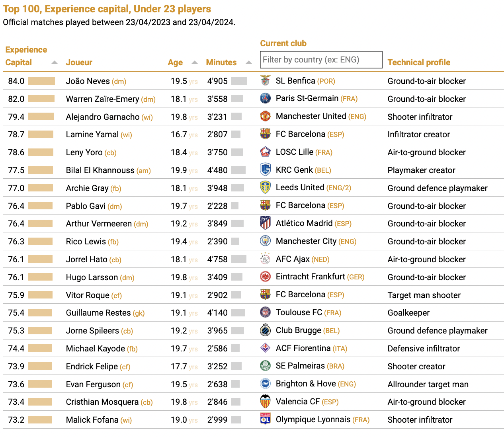Screen dimensions: 504x437
Task: Click Jorrel Hato minutes bar
Action: (x=239, y=259)
